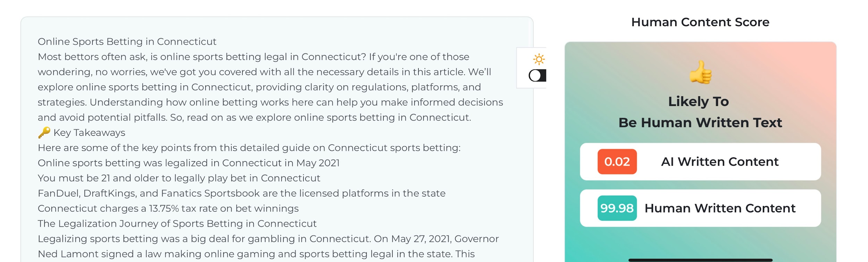
Task: Select the Human Written Content label
Action: 719,208
